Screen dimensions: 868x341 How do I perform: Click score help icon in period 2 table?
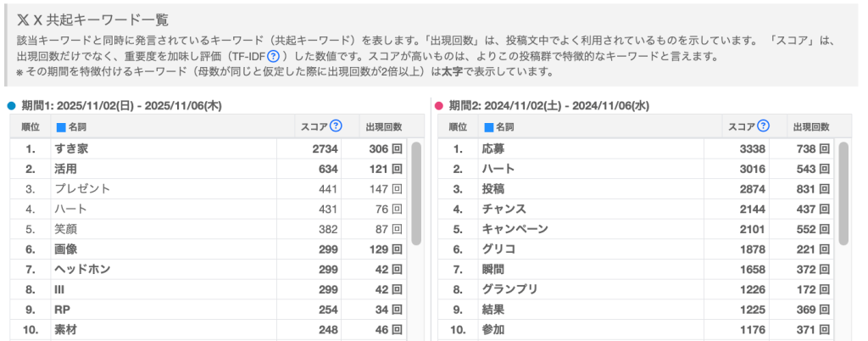[x=764, y=126]
